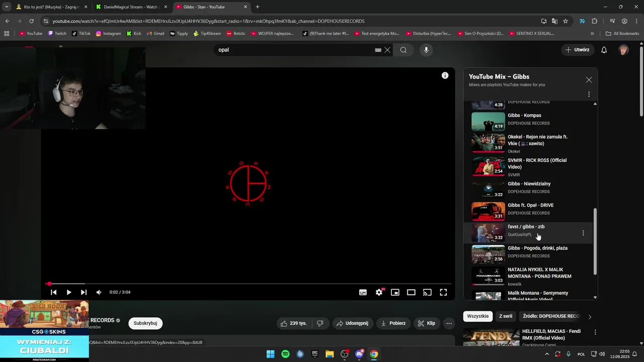644x362 pixels.
Task: Close the YouTube Mix playlist panel
Action: (589, 80)
